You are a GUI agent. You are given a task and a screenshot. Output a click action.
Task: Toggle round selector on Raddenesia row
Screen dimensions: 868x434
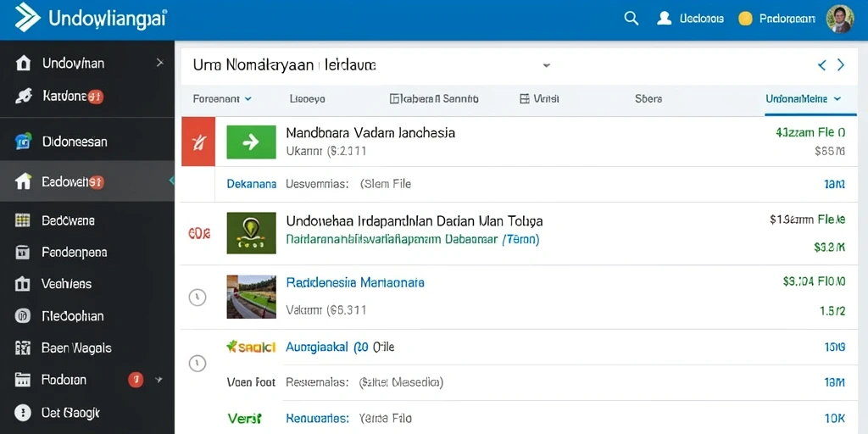[x=198, y=298]
